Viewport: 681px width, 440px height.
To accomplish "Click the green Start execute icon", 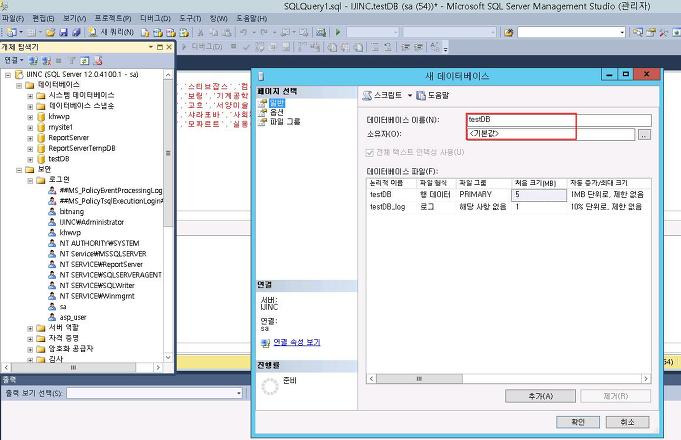I will [x=338, y=33].
